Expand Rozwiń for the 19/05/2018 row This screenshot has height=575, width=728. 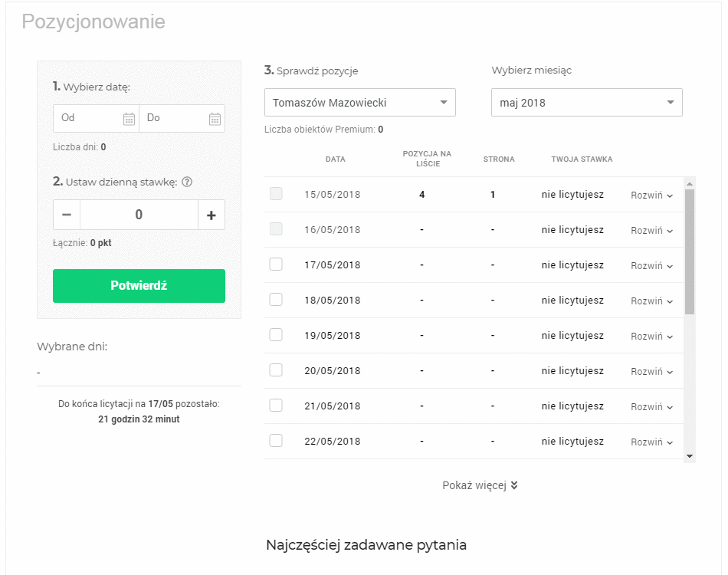(x=652, y=337)
